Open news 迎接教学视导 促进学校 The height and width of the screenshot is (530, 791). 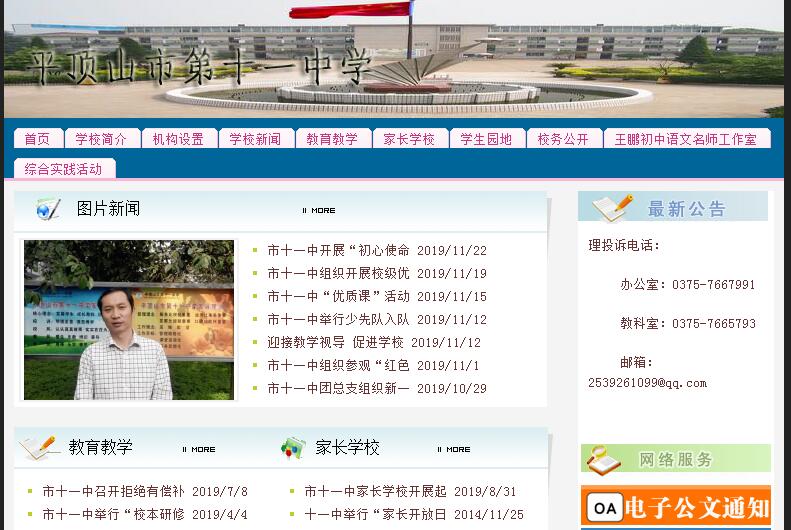(x=335, y=342)
